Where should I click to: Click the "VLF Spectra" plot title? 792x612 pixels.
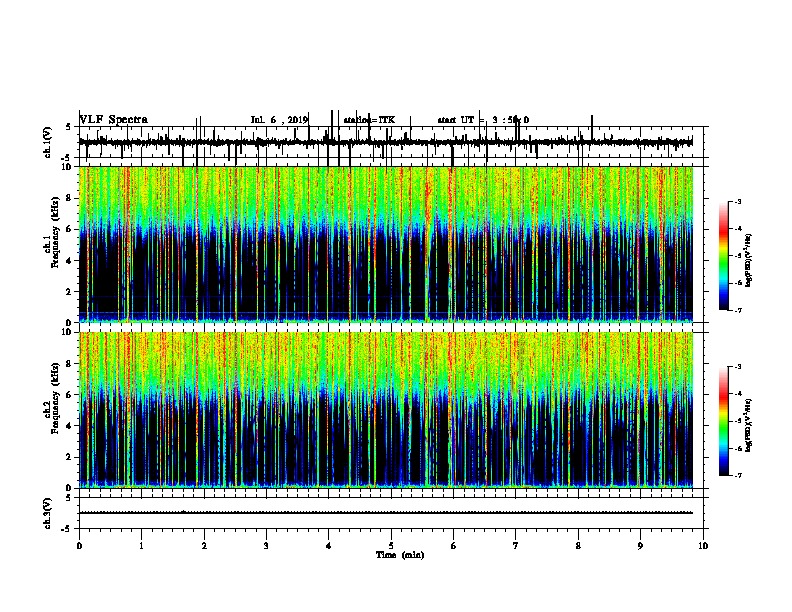(114, 120)
